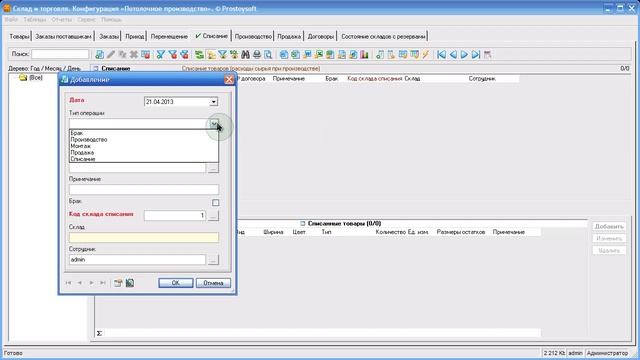Confirm dialog with OK button

[x=176, y=283]
